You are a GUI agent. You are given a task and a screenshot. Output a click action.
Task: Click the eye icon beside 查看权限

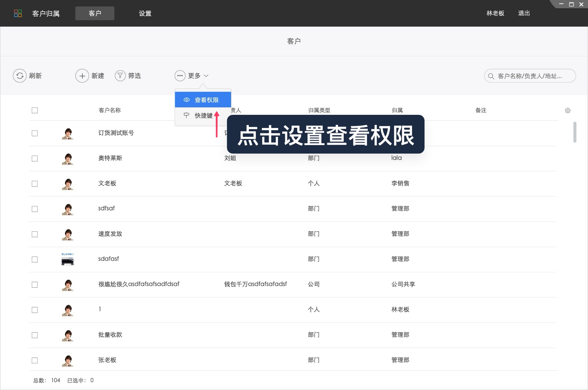click(x=186, y=100)
